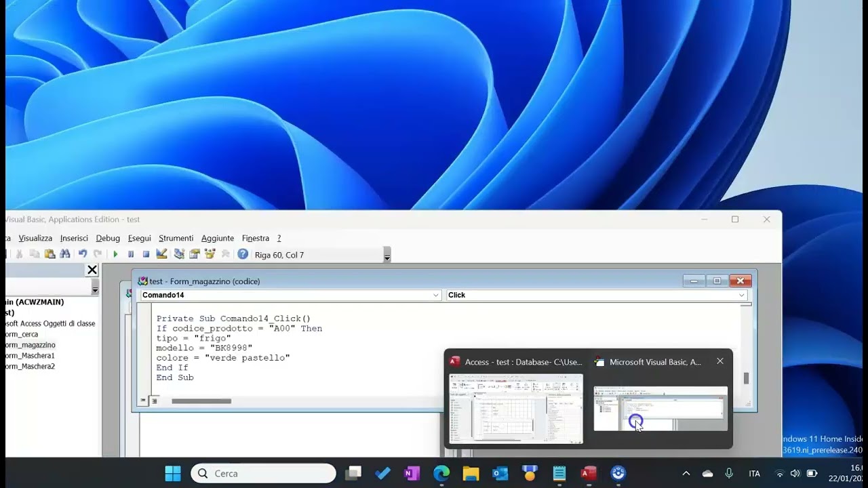The height and width of the screenshot is (488, 868).
Task: Open Task View from taskbar
Action: click(353, 473)
